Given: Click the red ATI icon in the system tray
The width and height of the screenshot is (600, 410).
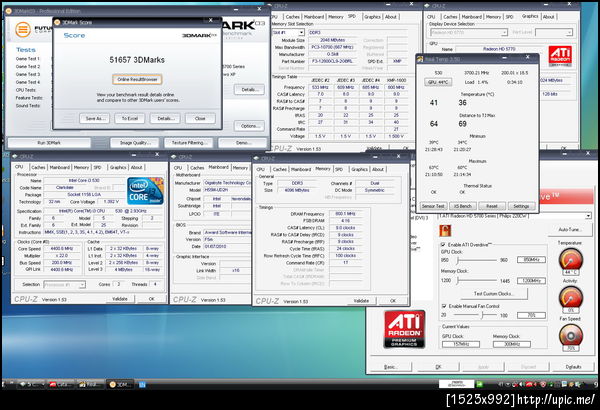Looking at the screenshot, I should (529, 384).
